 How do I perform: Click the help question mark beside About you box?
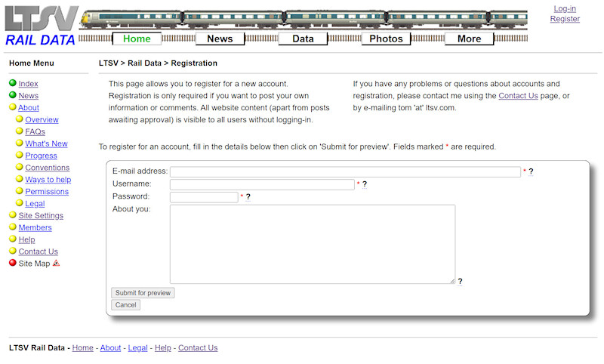coord(461,282)
